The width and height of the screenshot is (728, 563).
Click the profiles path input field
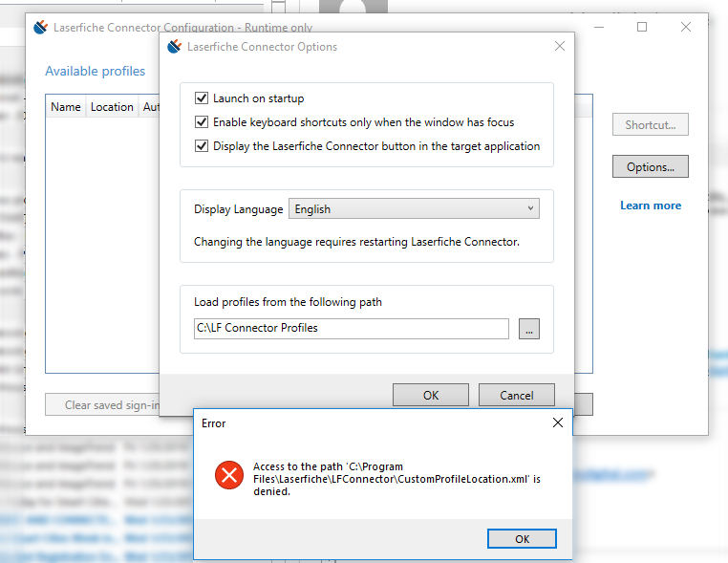(x=351, y=329)
